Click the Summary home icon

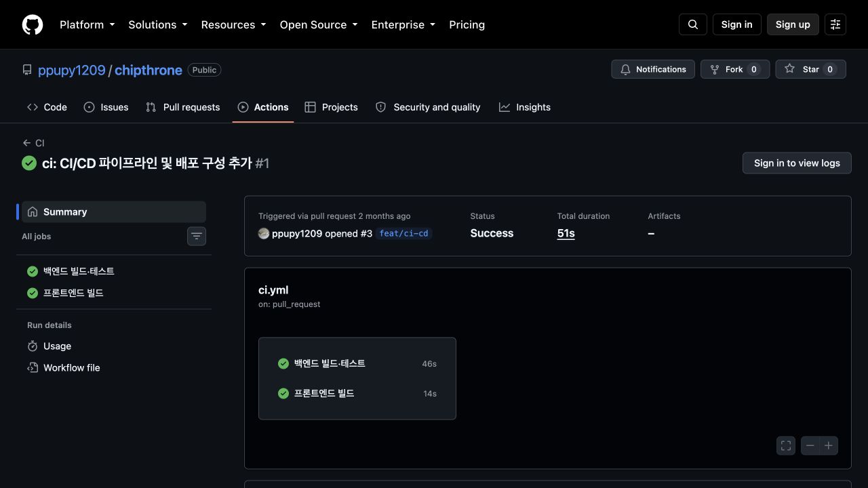point(33,212)
